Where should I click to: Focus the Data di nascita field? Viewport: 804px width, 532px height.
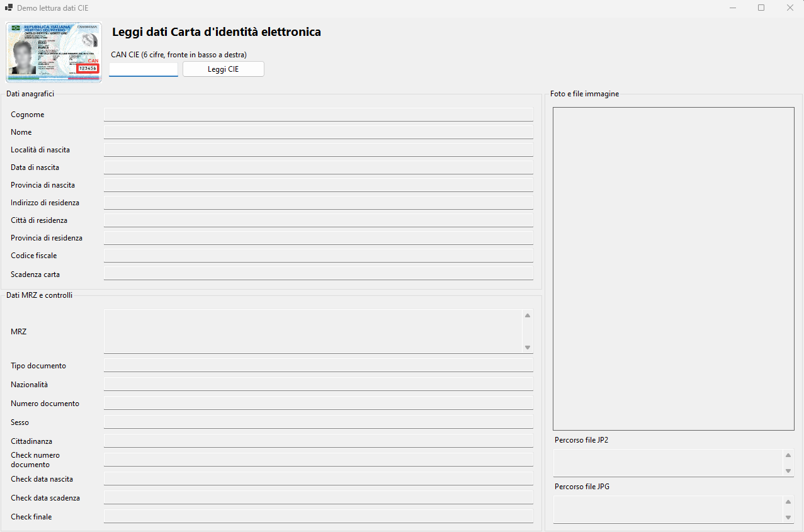[318, 167]
